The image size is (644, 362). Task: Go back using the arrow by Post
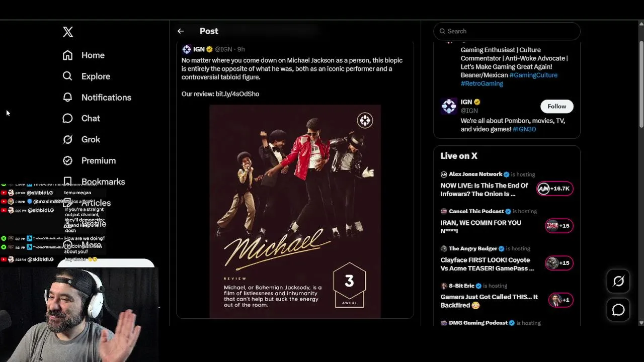click(181, 31)
